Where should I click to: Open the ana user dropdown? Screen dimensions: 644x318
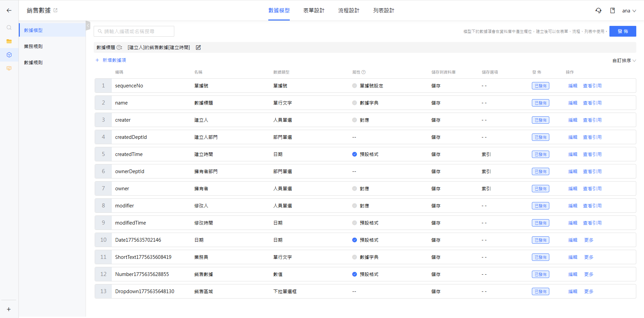pos(629,11)
